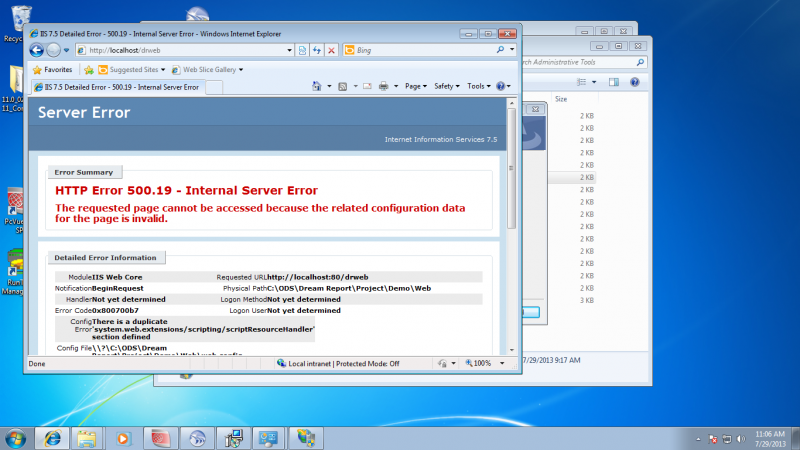Click the address bar showing http://localhost/drweb

coord(181,50)
